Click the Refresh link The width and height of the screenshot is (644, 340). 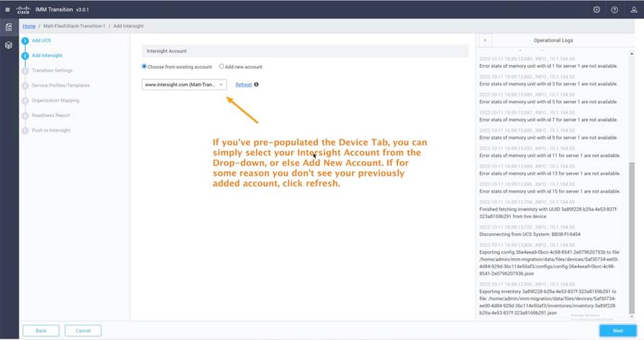pyautogui.click(x=243, y=85)
